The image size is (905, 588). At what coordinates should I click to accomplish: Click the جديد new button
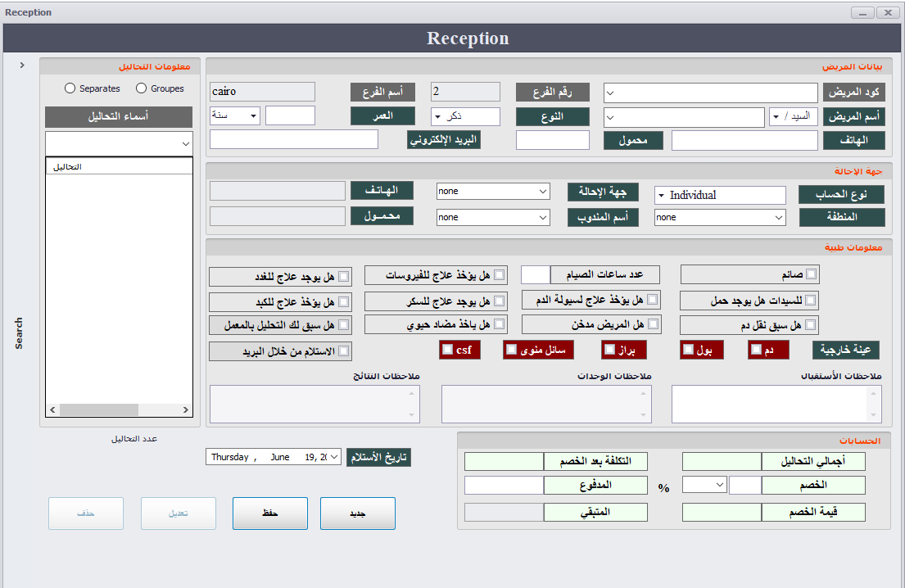[357, 513]
